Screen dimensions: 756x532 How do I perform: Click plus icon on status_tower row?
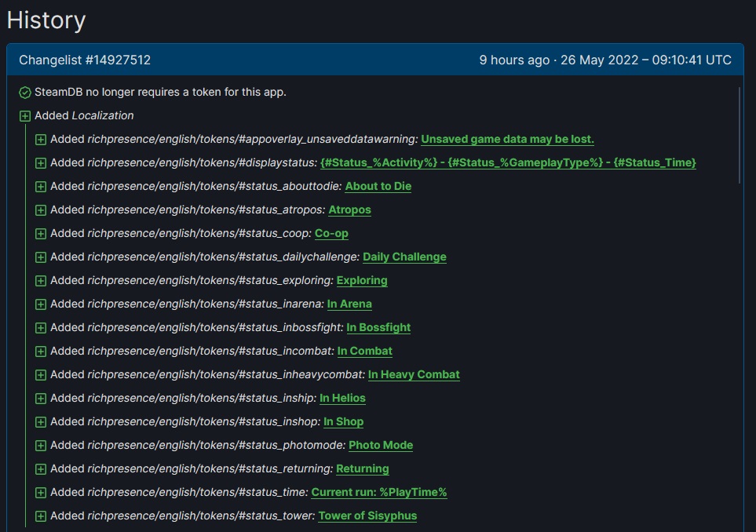click(x=41, y=516)
